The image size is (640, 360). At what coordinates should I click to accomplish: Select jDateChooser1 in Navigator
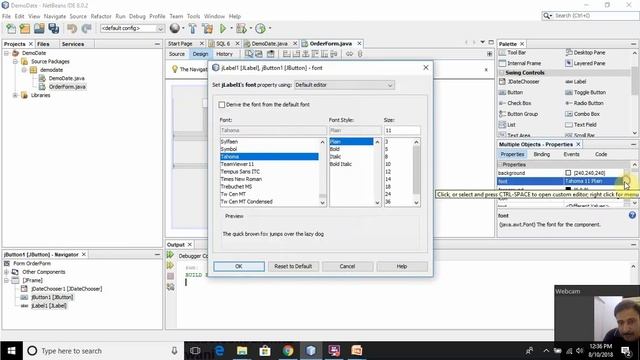66,289
